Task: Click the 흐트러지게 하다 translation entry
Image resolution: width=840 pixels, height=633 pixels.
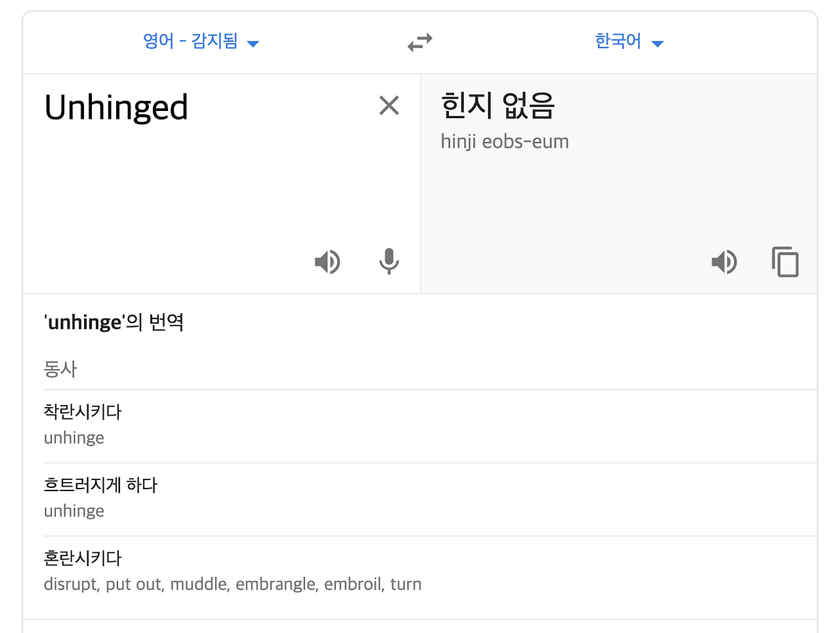Action: point(100,485)
